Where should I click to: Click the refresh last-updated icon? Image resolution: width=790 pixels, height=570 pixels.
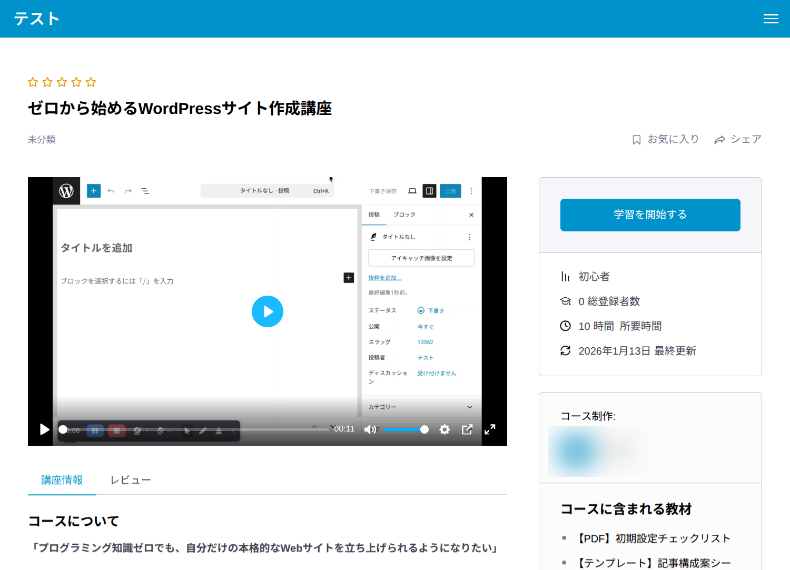pos(565,351)
